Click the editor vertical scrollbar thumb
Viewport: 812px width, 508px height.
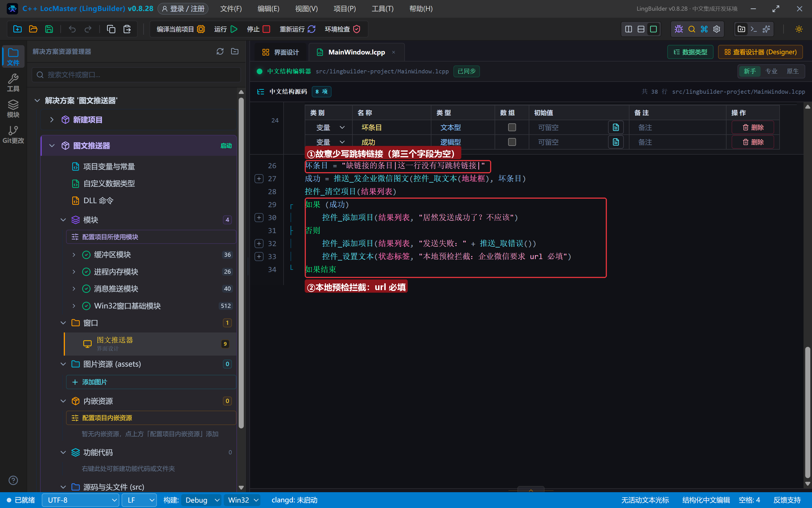click(808, 412)
